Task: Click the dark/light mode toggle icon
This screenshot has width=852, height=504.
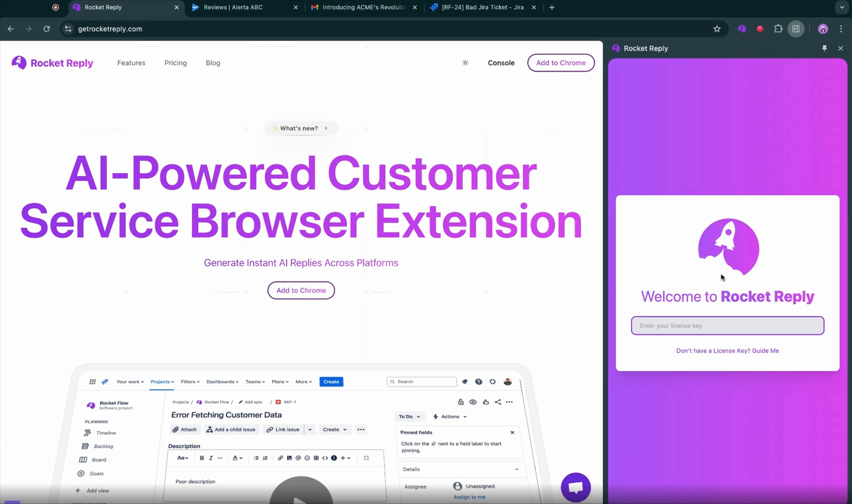Action: (465, 63)
